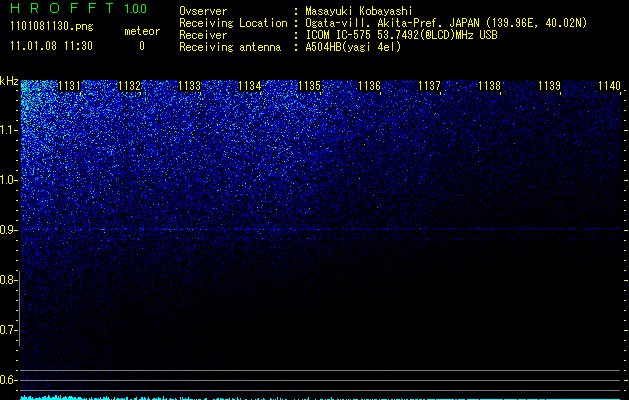The width and height of the screenshot is (629, 400).
Task: Click the HROFFT 1.0.0 title text
Action: pos(79,8)
